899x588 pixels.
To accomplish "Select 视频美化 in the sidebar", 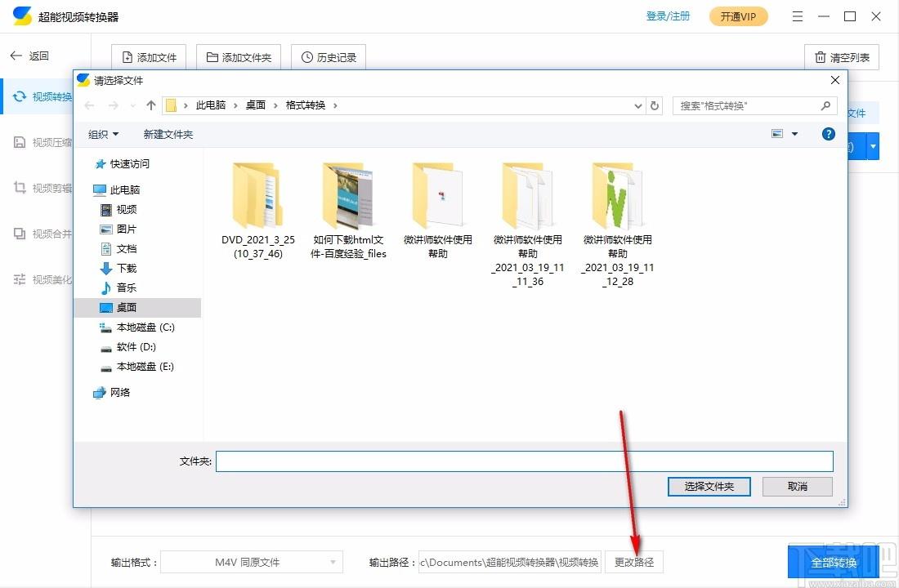I will point(43,279).
